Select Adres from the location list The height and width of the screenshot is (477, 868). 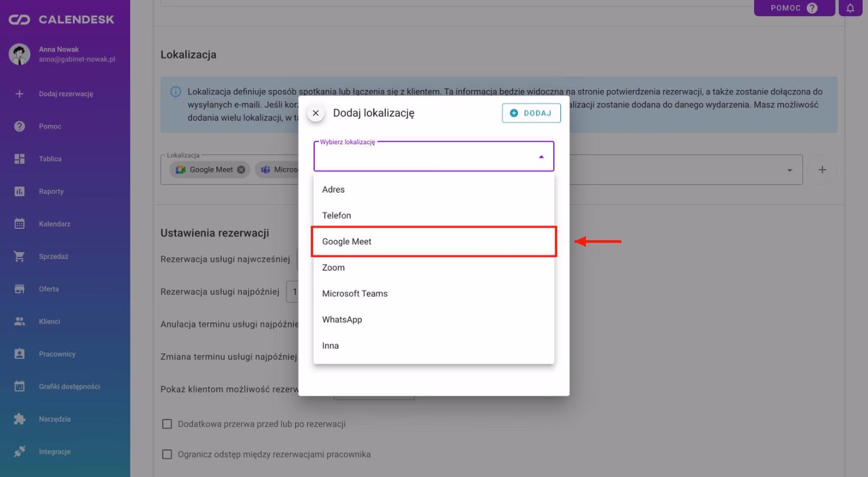point(434,190)
